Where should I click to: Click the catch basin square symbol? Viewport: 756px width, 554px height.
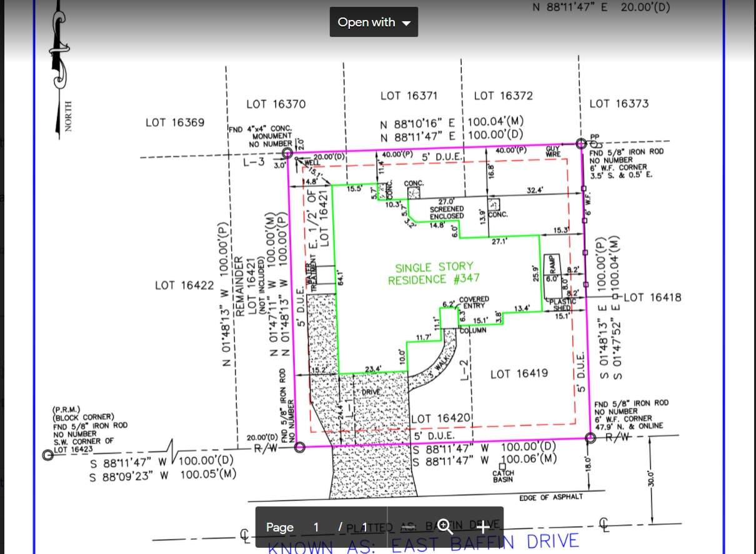(x=502, y=466)
